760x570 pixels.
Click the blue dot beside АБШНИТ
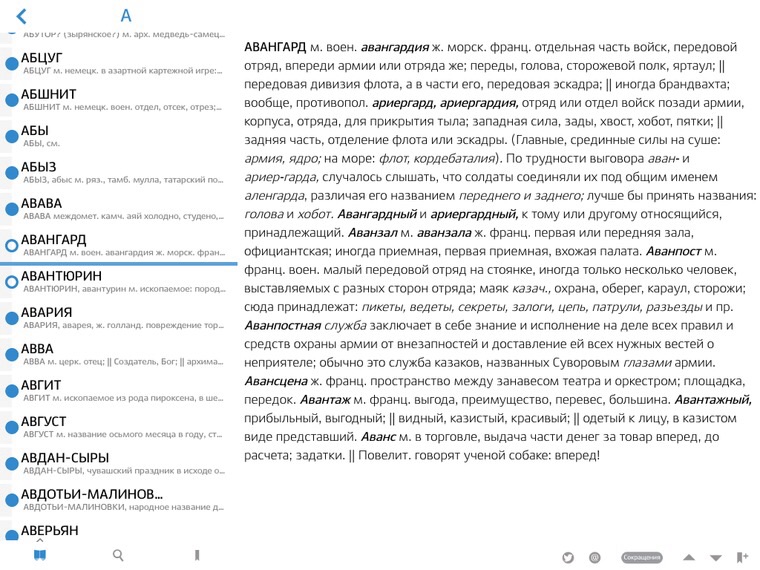pyautogui.click(x=12, y=100)
